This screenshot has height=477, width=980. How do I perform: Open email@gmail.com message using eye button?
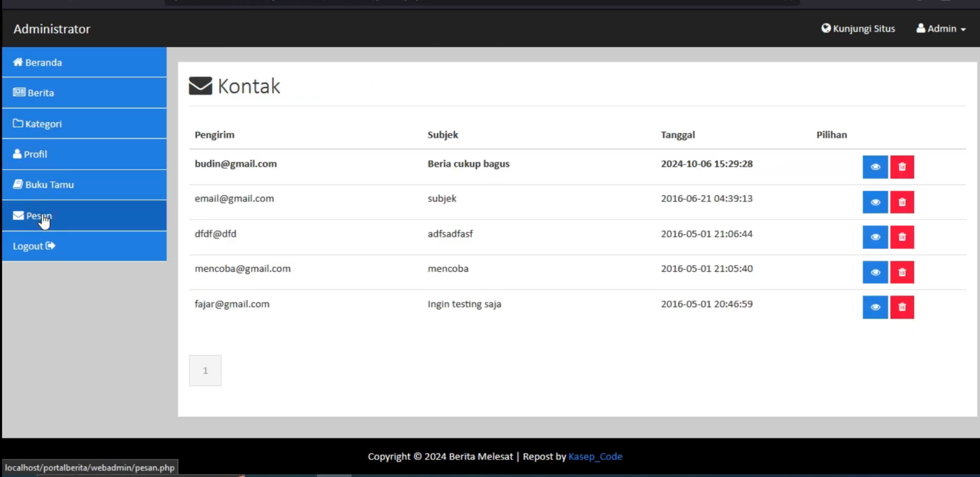pos(875,202)
